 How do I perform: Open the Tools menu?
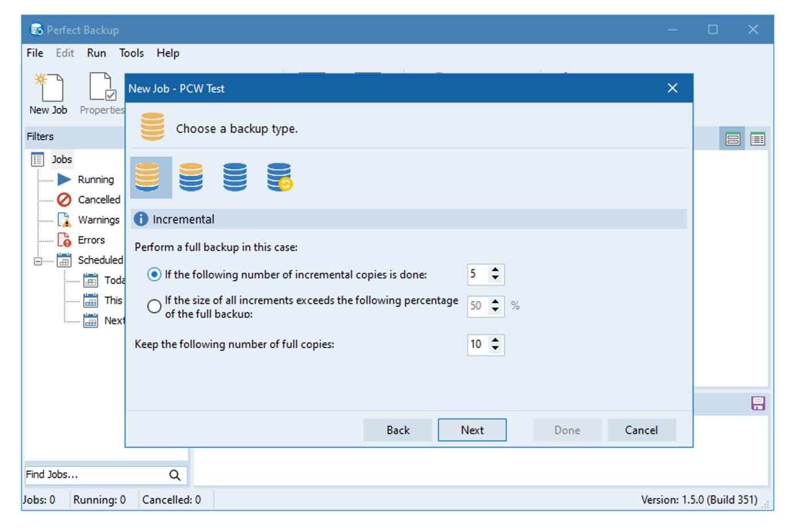click(131, 53)
